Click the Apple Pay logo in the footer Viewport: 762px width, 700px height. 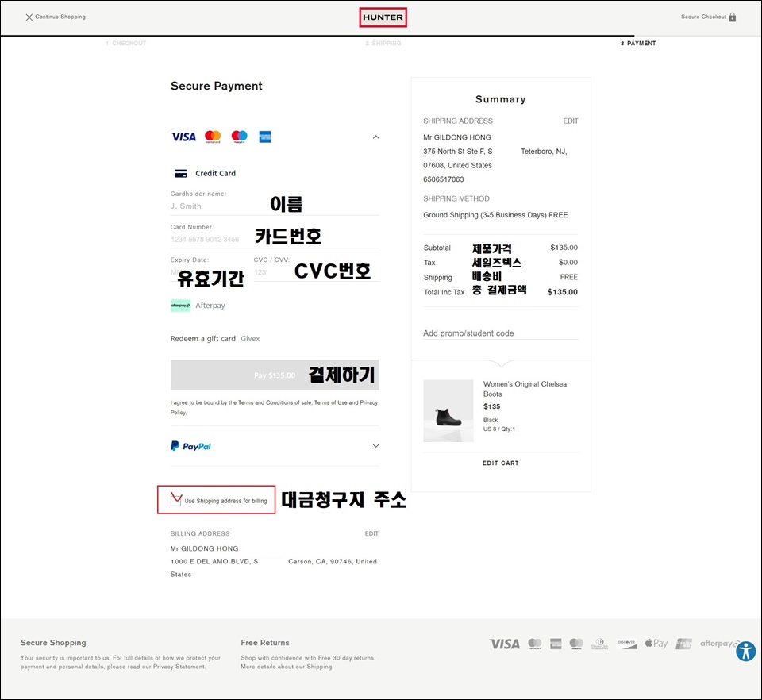point(656,644)
